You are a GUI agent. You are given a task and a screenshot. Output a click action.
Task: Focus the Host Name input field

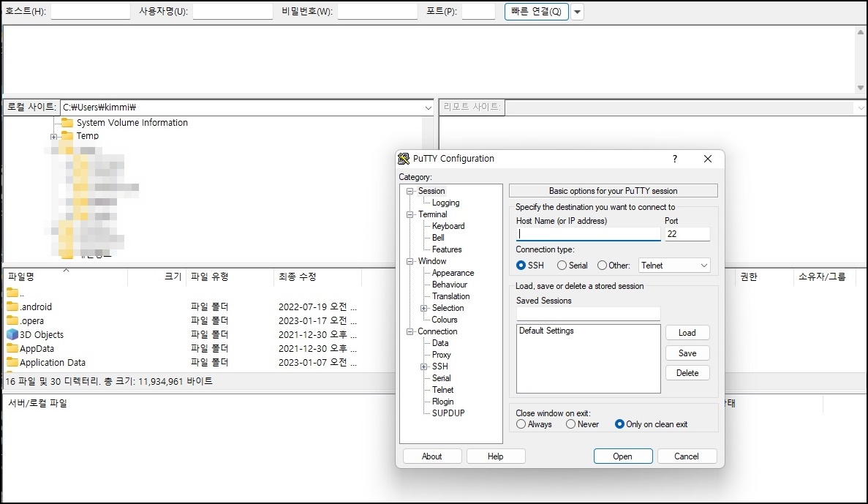(588, 234)
